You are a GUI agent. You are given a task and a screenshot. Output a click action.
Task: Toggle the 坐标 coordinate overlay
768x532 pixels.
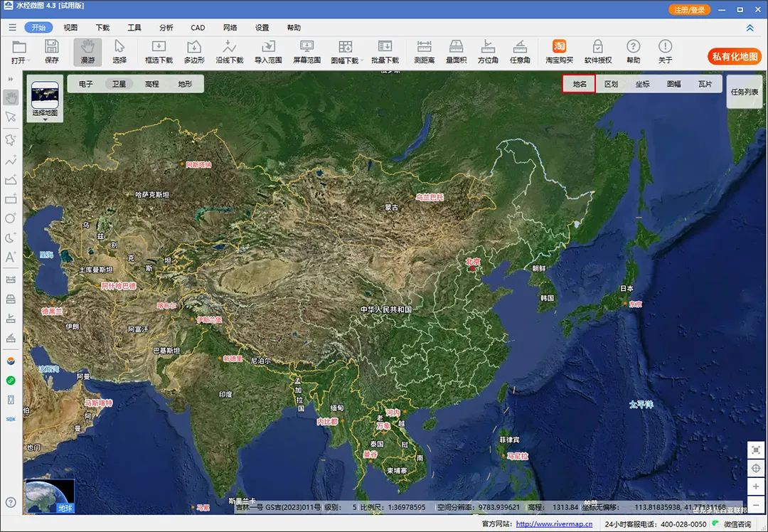642,84
